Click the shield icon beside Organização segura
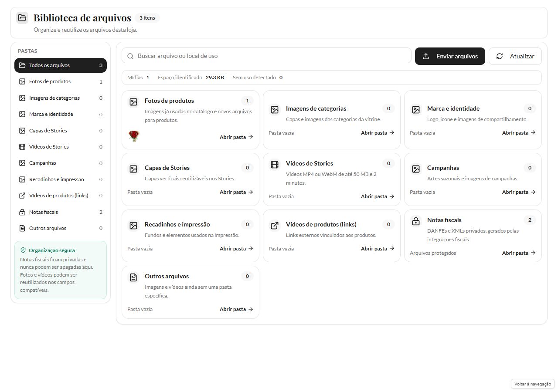 pyautogui.click(x=23, y=250)
